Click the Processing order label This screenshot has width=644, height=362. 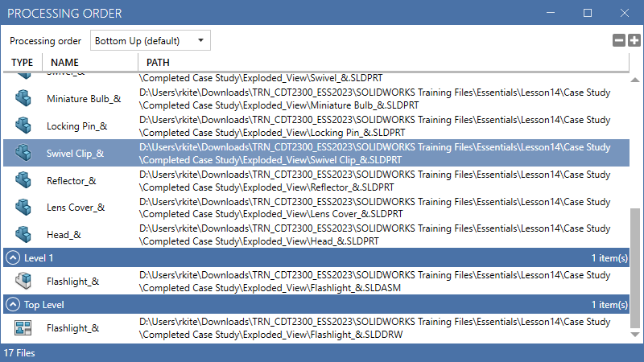pos(46,41)
